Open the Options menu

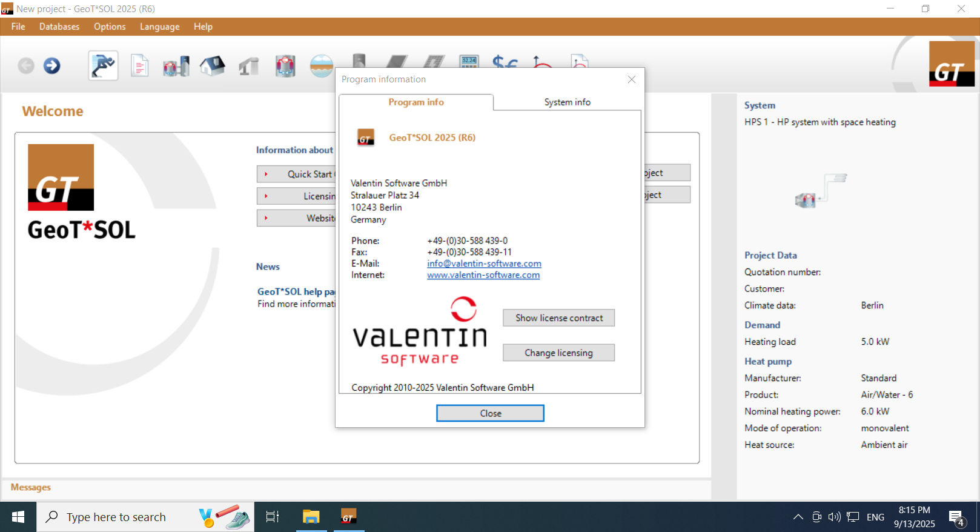[x=110, y=27]
